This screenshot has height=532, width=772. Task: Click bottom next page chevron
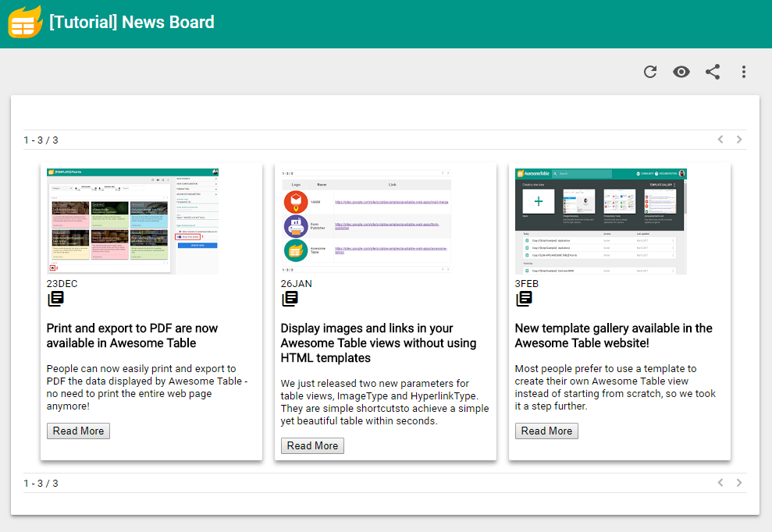click(x=739, y=483)
